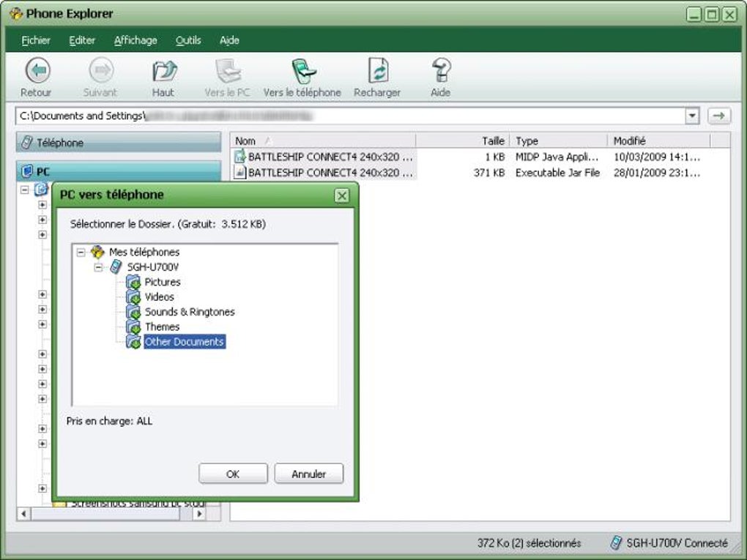Click the Other Documents folder icon
Image resolution: width=747 pixels, height=560 pixels.
pyautogui.click(x=133, y=341)
